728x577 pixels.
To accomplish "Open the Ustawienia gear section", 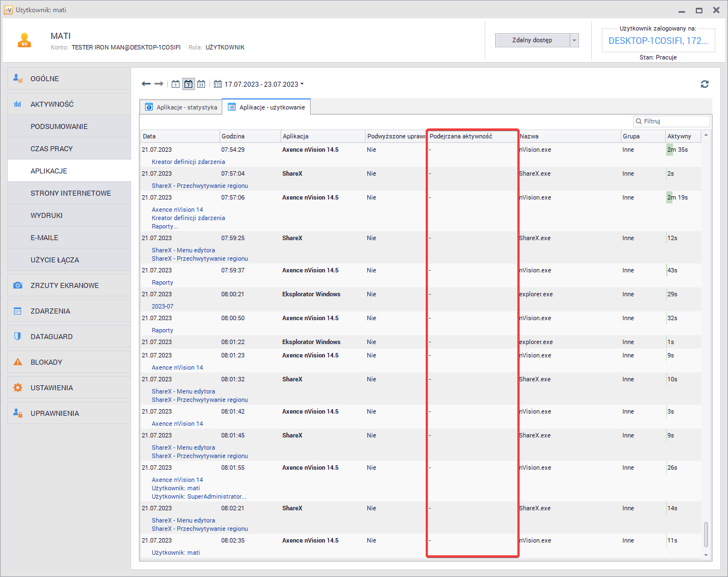I will click(52, 387).
